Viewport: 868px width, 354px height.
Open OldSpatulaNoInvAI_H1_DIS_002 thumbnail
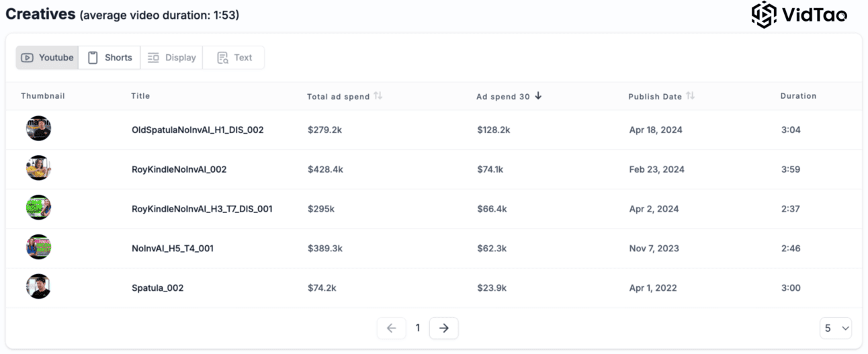(39, 129)
